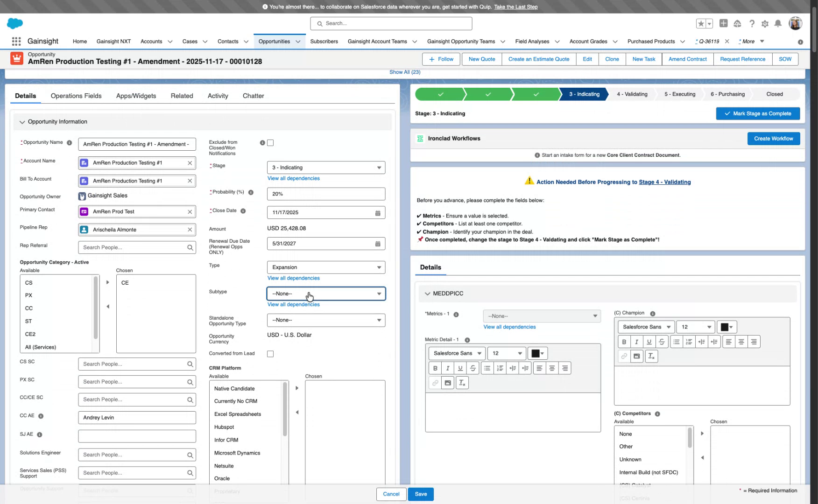Open View all dependencies under Stage
This screenshot has height=504, width=818.
click(293, 178)
